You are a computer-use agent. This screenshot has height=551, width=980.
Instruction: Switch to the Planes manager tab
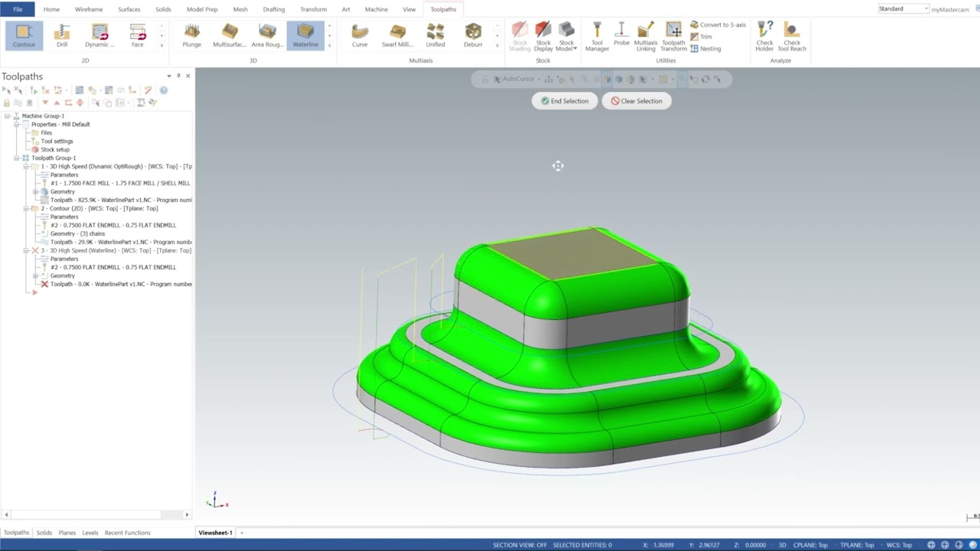point(67,533)
